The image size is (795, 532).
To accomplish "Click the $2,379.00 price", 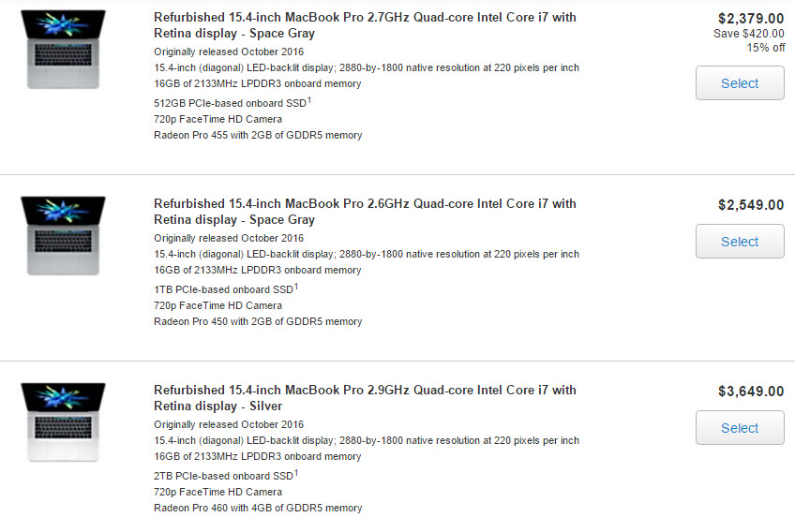I will (x=750, y=18).
